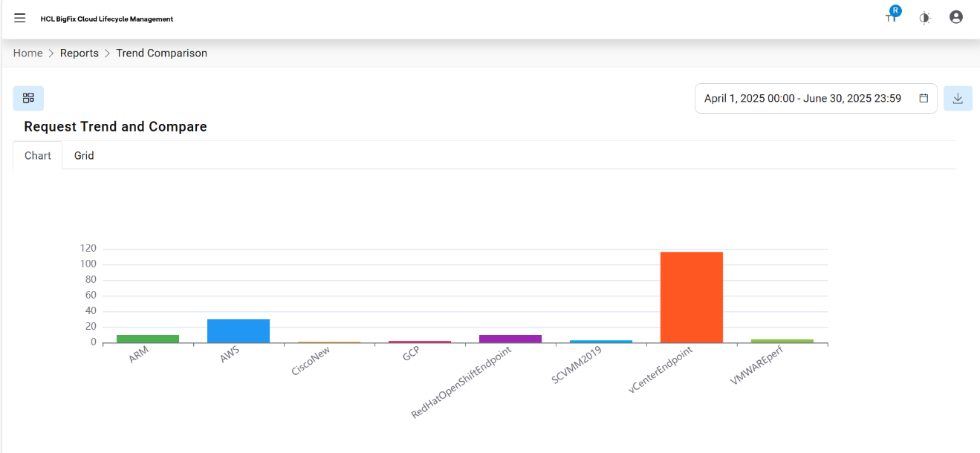Image resolution: width=980 pixels, height=453 pixels.
Task: Click the blue AWS bar
Action: click(238, 331)
